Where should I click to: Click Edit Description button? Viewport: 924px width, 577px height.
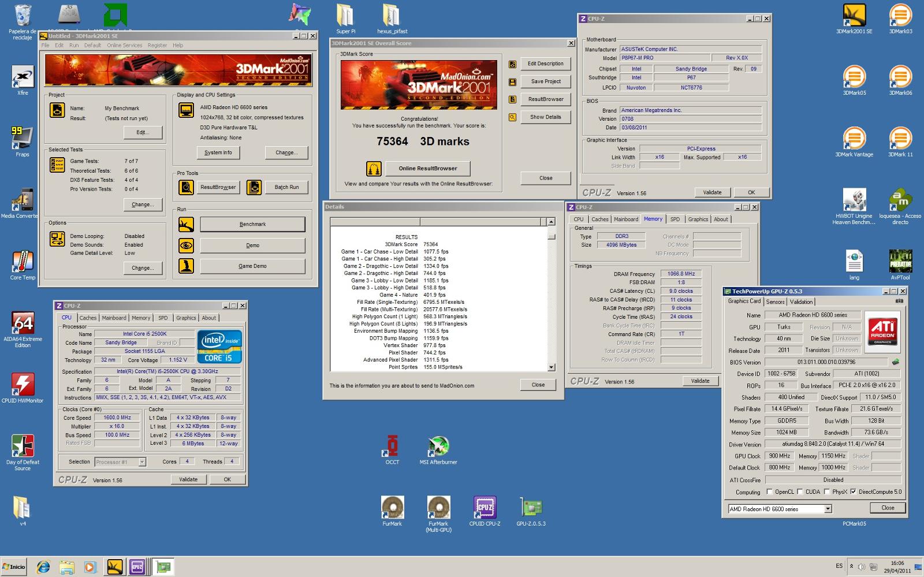(546, 64)
